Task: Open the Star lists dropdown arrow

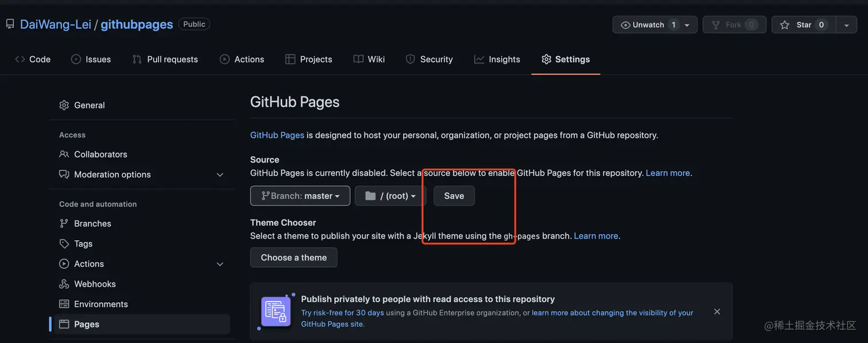Action: click(x=846, y=25)
